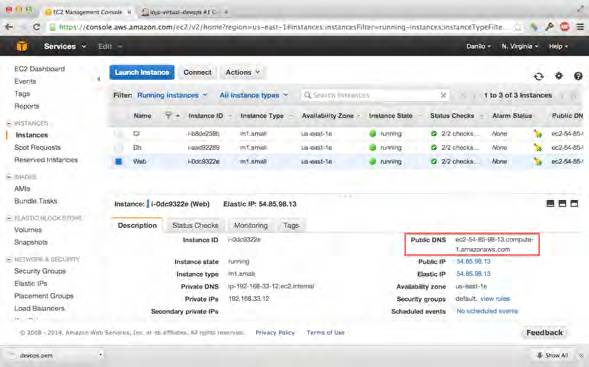Switch to the second browser tab
589x367 pixels.
pos(183,12)
